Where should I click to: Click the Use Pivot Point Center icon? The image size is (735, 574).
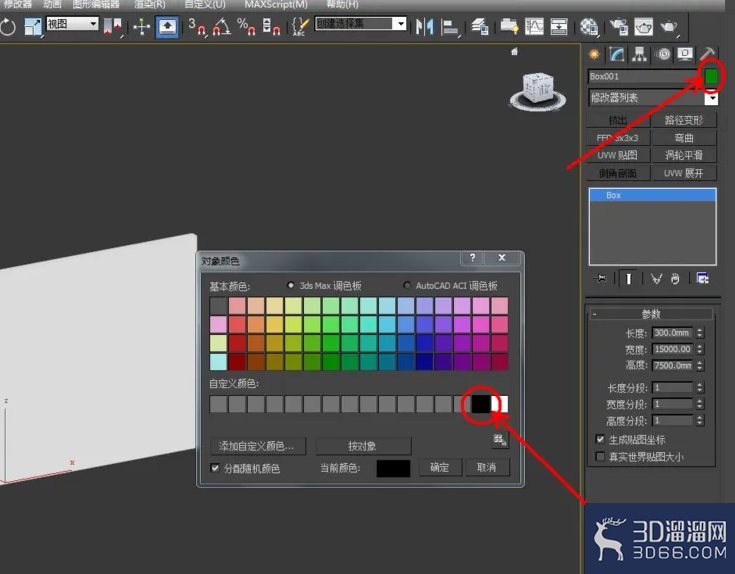coord(113,27)
